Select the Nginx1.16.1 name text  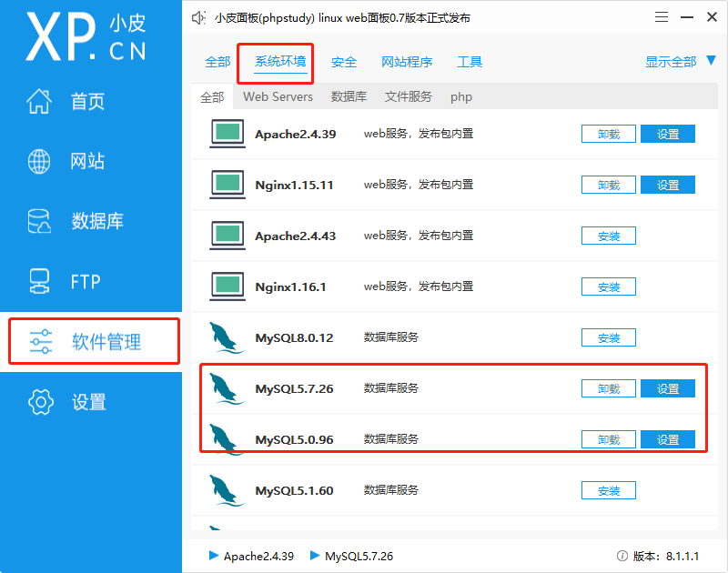coord(290,286)
